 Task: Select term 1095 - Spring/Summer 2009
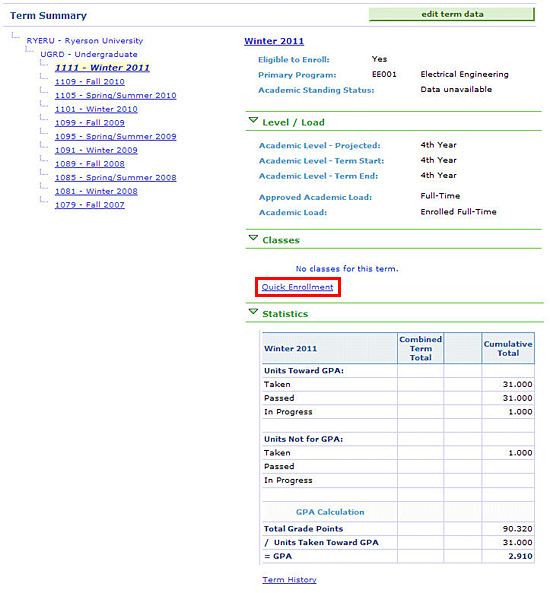point(115,136)
